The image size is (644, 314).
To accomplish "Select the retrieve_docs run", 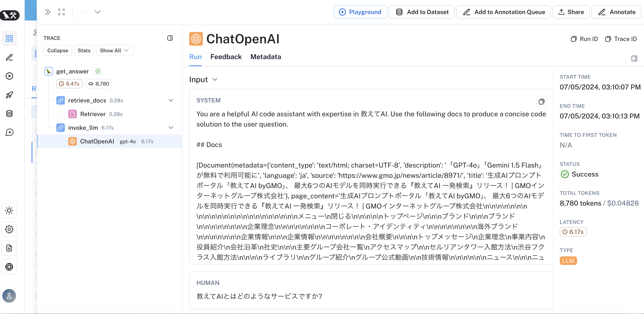I will [x=87, y=100].
